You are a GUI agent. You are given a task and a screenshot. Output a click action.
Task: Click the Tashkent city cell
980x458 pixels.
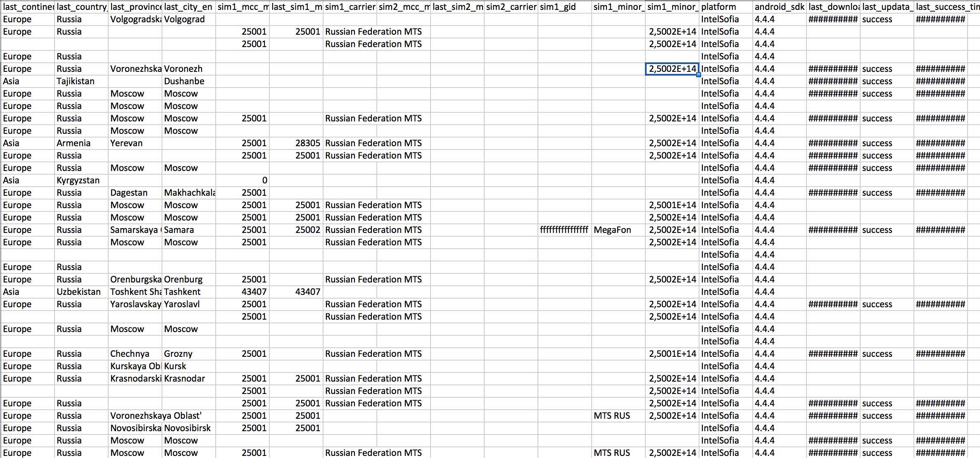point(189,292)
